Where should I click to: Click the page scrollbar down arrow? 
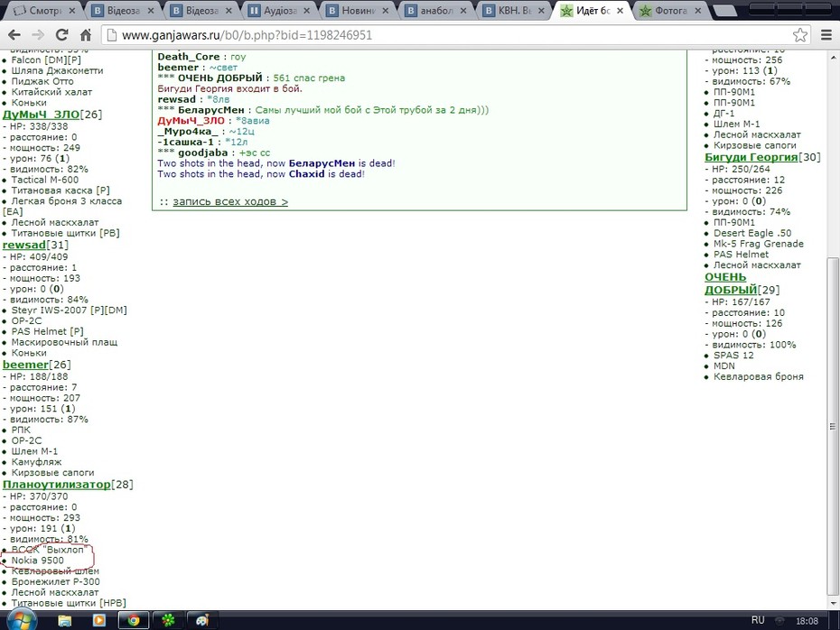pos(833,603)
